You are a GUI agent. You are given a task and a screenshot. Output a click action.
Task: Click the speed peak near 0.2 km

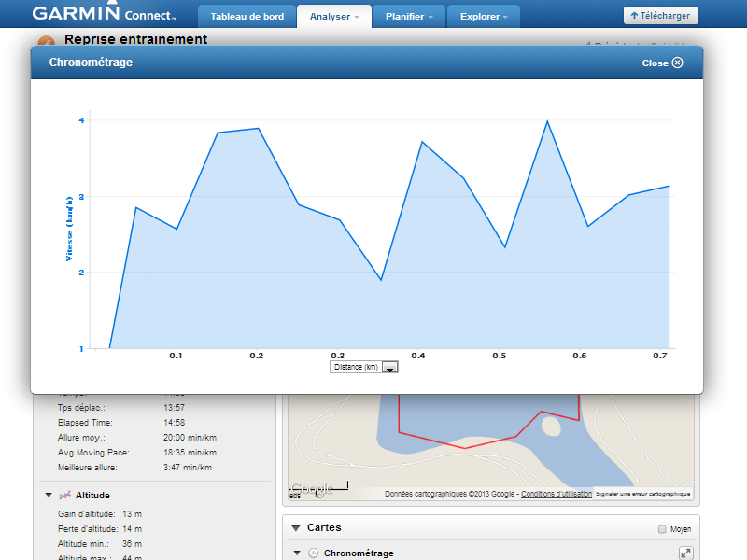257,129
